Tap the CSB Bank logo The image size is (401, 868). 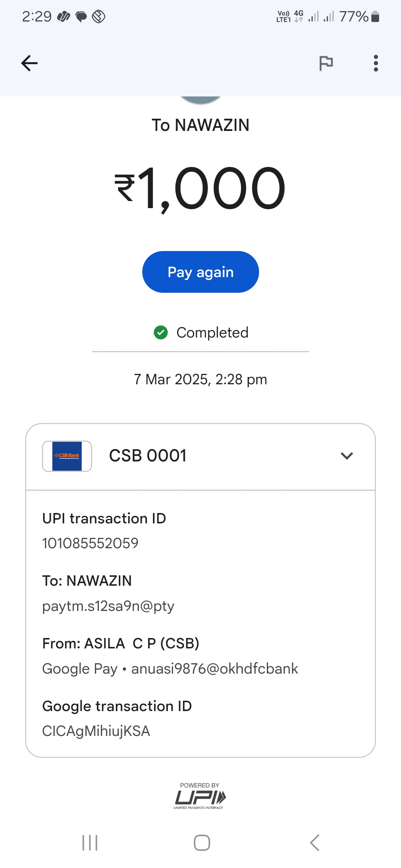67,456
